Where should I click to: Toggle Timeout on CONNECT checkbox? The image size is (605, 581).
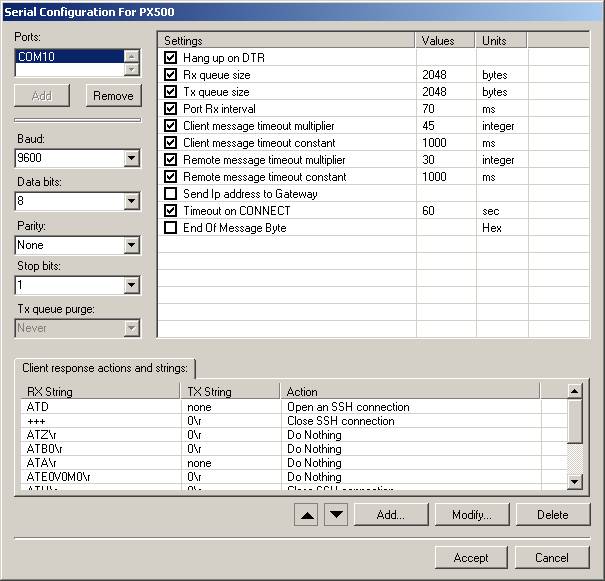click(x=171, y=211)
